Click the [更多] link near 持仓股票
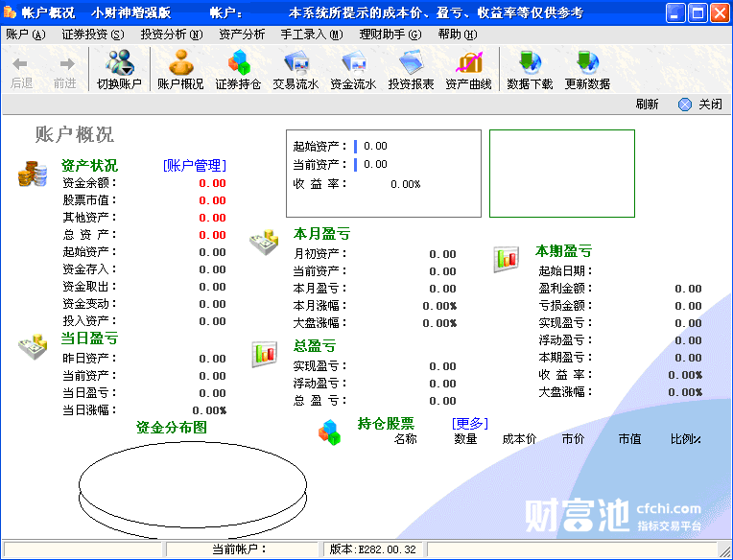 [x=470, y=423]
